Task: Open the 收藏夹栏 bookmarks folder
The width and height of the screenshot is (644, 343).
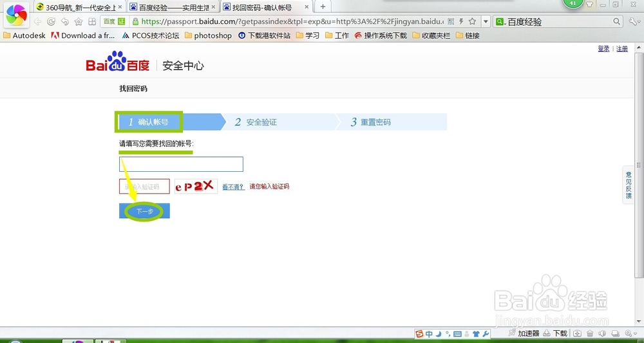Action: [x=431, y=35]
